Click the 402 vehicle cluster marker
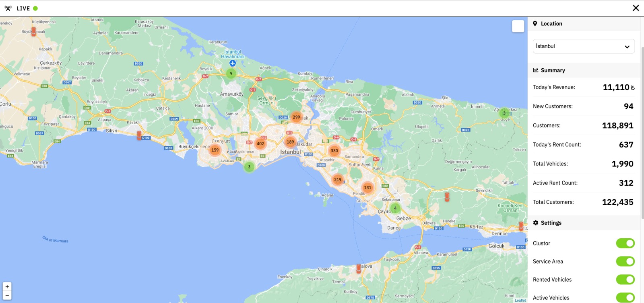Viewport: 644px width, 303px height. click(260, 143)
